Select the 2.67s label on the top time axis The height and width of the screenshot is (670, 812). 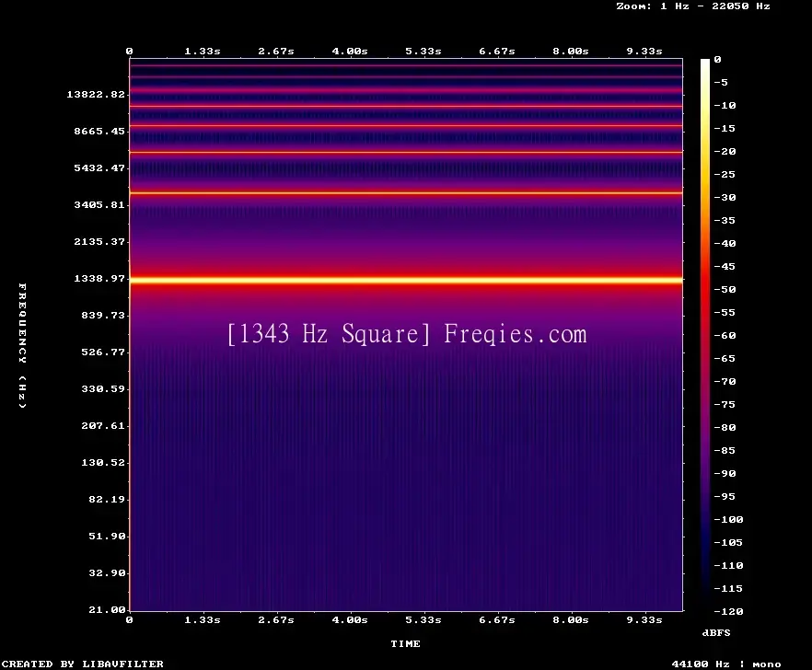coord(276,51)
